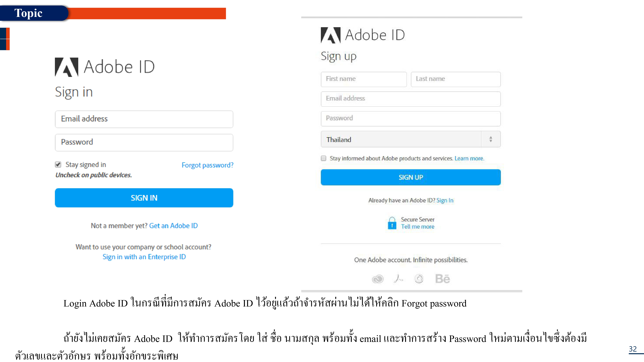Click the Behance Be icon

[442, 278]
